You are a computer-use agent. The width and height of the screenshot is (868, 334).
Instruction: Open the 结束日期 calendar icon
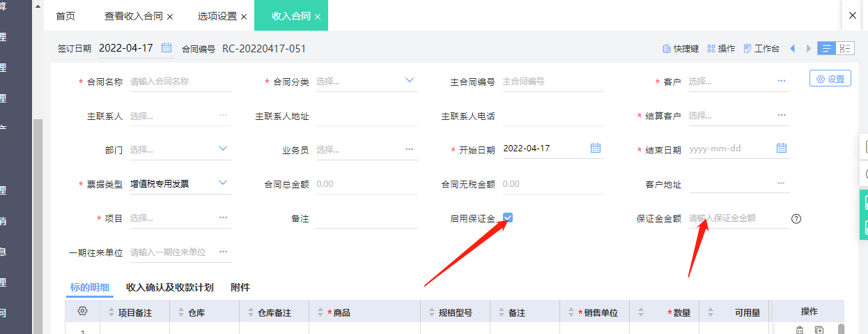(x=781, y=149)
